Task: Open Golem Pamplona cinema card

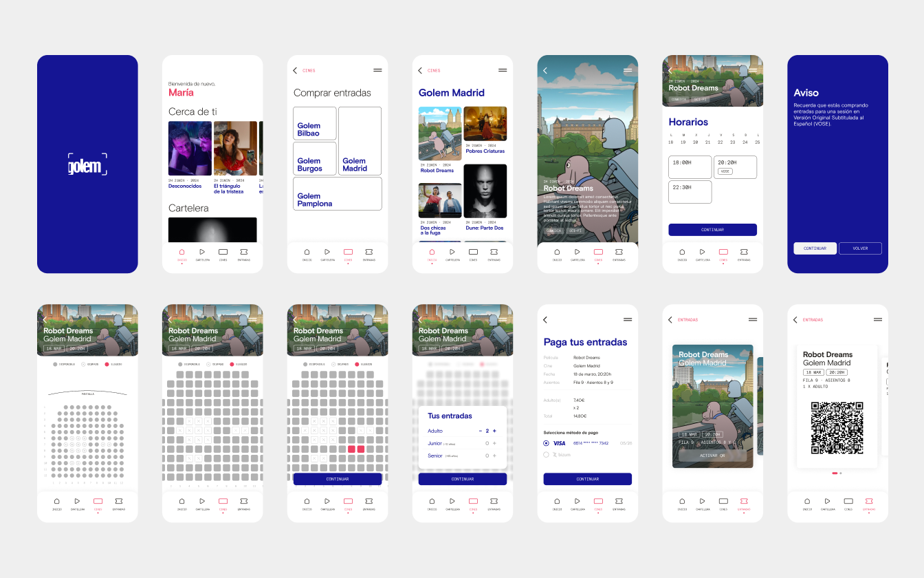Action: coord(337,194)
